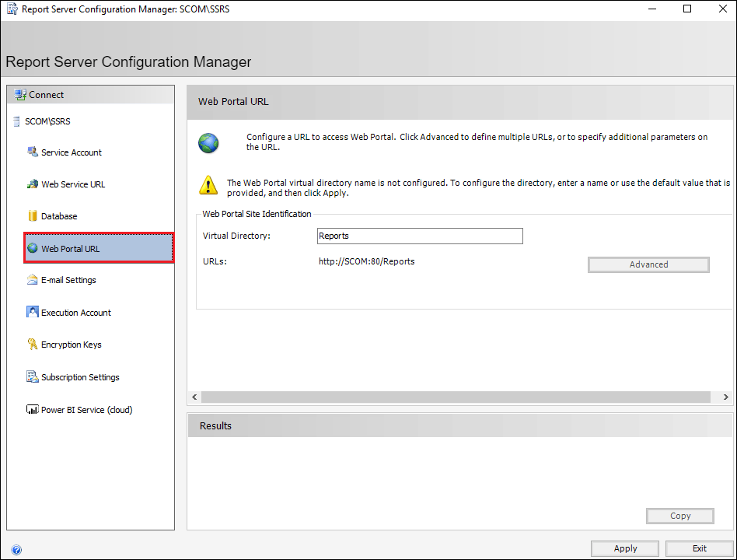
Task: Click the Virtual Directory text field
Action: pyautogui.click(x=420, y=236)
